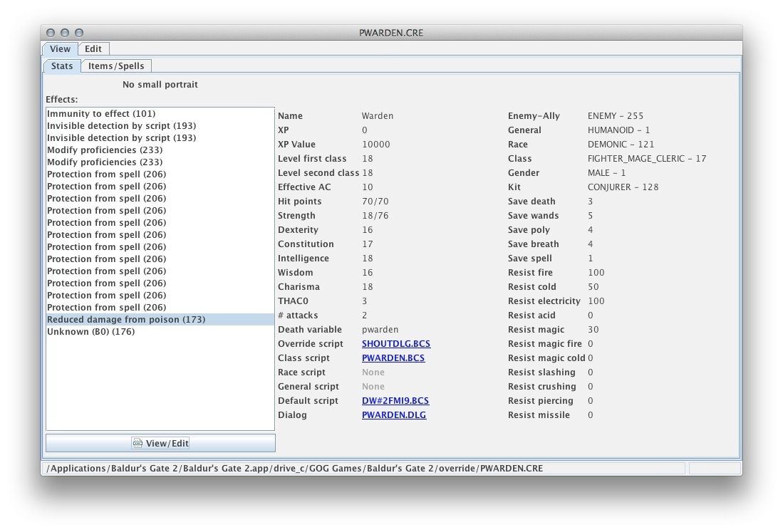Select Unknown (B0) (176) effect

(90, 332)
